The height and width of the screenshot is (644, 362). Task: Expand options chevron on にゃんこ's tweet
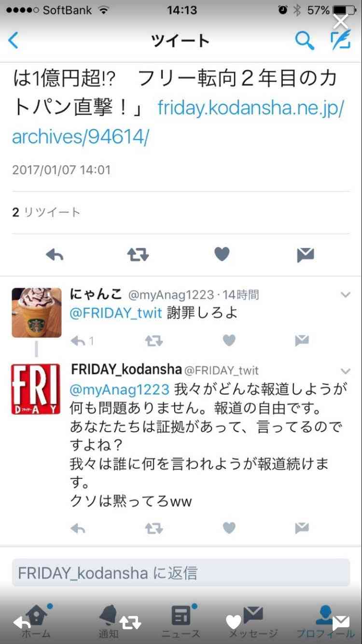point(346,294)
